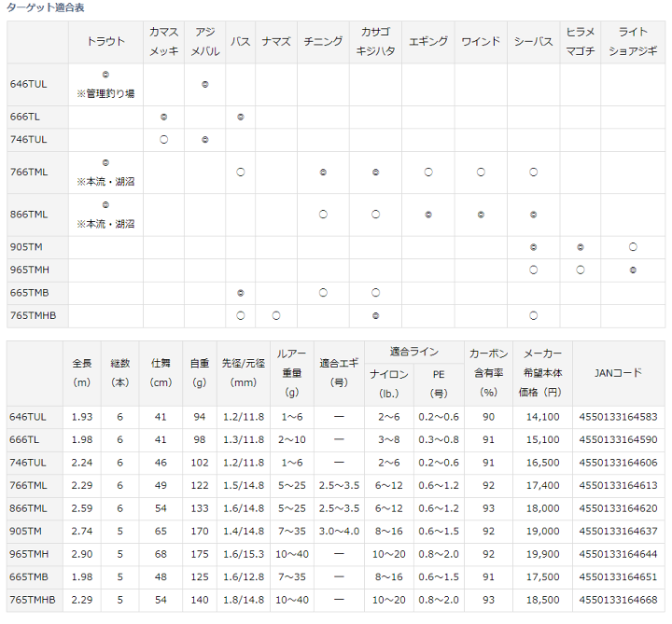Select the 仕舞 (cm) column header
Screen dimensions: 672x624
(161, 373)
